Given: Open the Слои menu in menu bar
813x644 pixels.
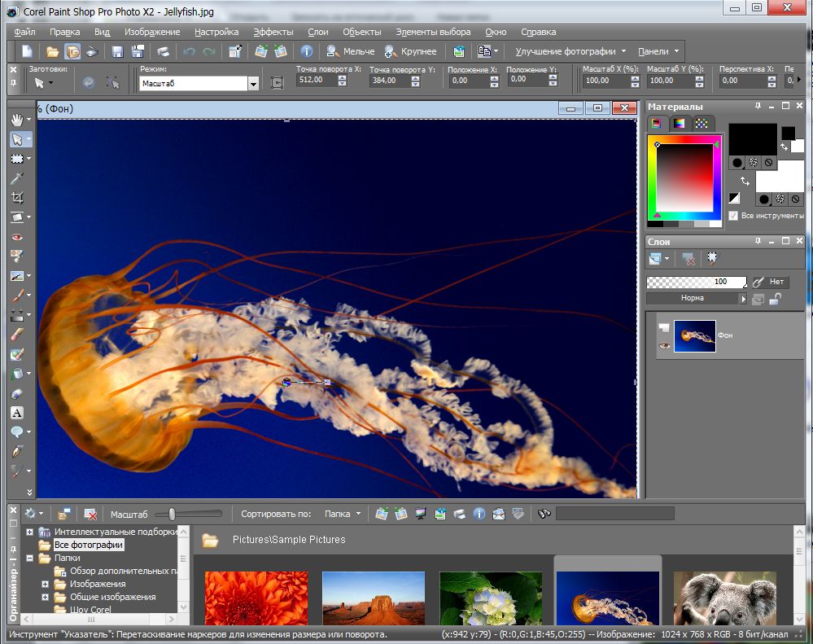Looking at the screenshot, I should (317, 32).
